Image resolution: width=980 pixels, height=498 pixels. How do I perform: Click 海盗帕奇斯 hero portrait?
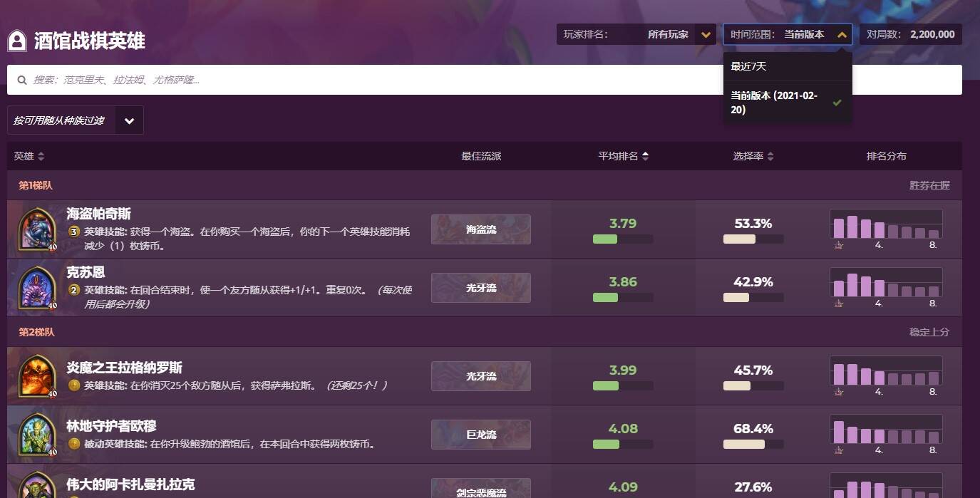click(37, 229)
